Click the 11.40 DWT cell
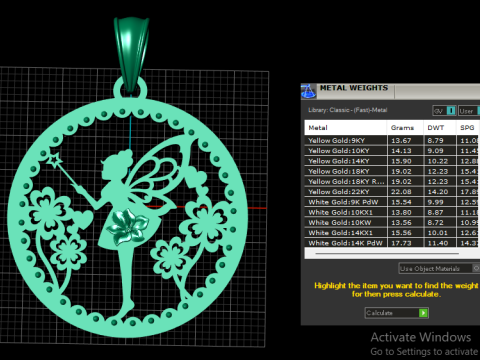This screenshot has width=480, height=360. click(x=440, y=243)
